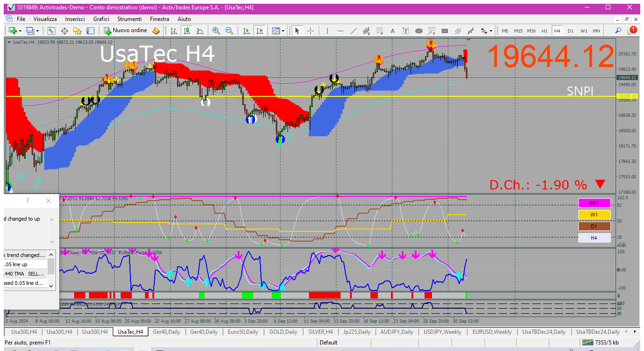Select the Fibonacci retracement tool

380,31
